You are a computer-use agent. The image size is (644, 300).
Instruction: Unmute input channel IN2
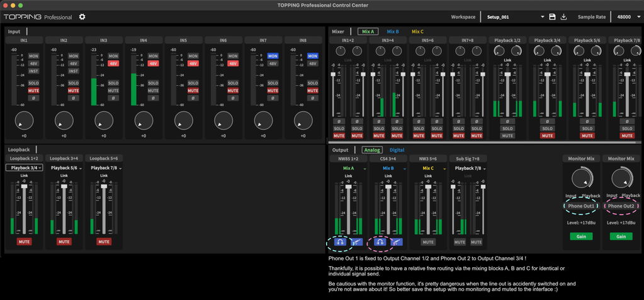click(73, 91)
